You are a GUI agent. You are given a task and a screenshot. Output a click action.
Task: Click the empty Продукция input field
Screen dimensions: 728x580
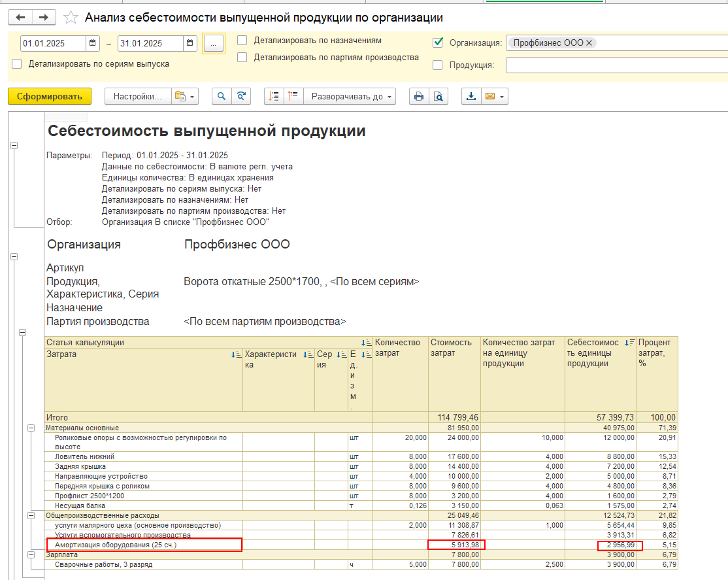pos(616,65)
